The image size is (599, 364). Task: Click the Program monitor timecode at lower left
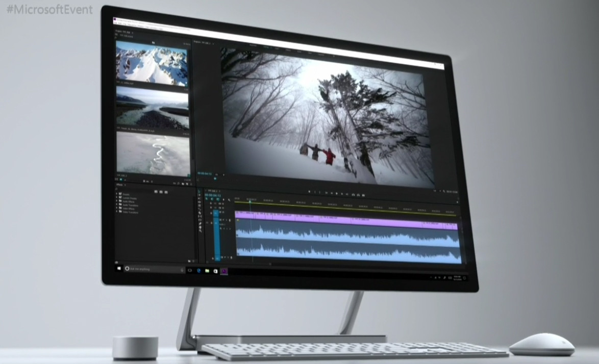(205, 174)
